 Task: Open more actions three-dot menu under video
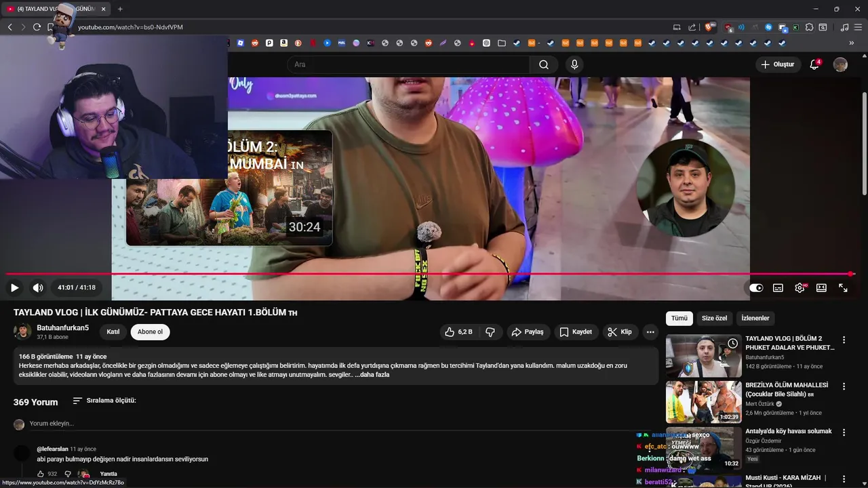click(x=650, y=332)
